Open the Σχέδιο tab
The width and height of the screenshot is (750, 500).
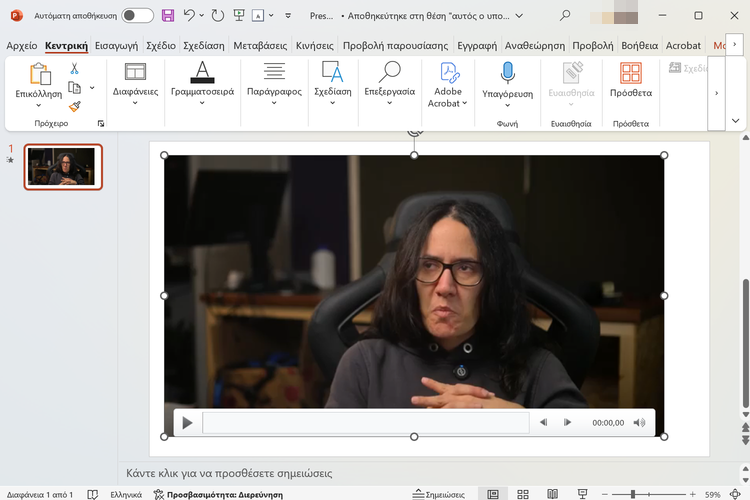coord(161,45)
